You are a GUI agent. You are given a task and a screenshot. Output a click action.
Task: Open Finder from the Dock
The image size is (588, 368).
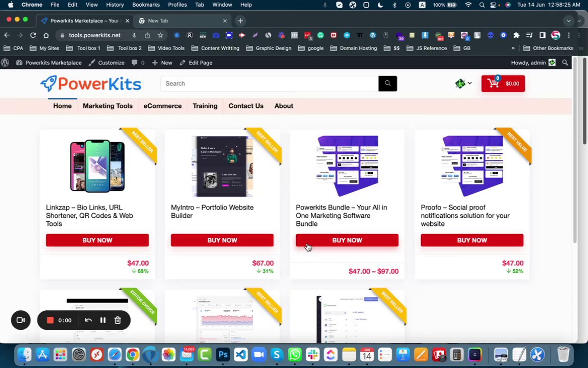24,355
